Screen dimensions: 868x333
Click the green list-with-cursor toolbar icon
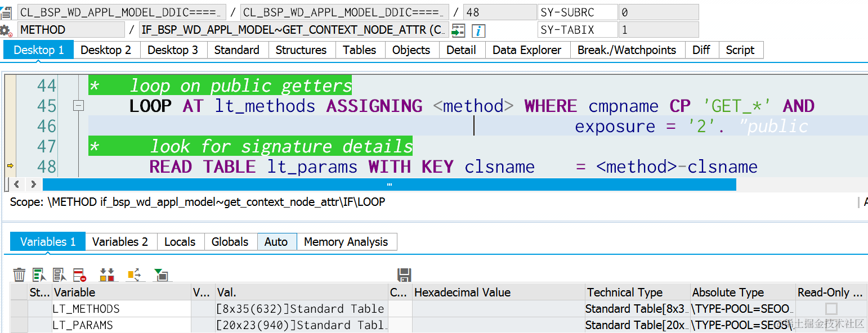tap(39, 275)
